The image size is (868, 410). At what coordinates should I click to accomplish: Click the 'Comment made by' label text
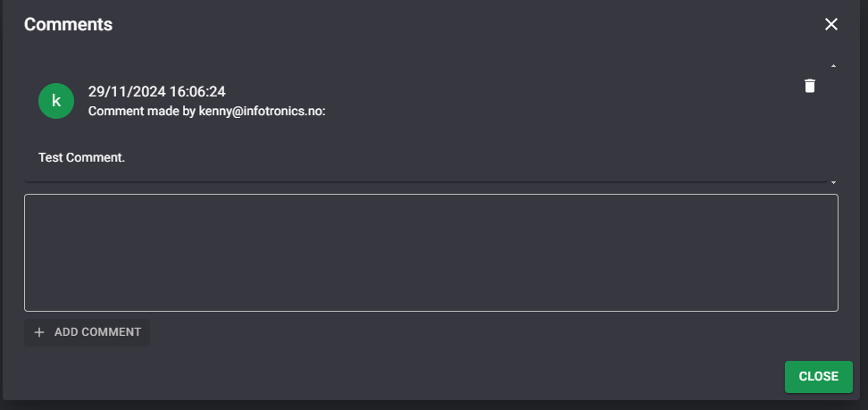[x=141, y=112]
